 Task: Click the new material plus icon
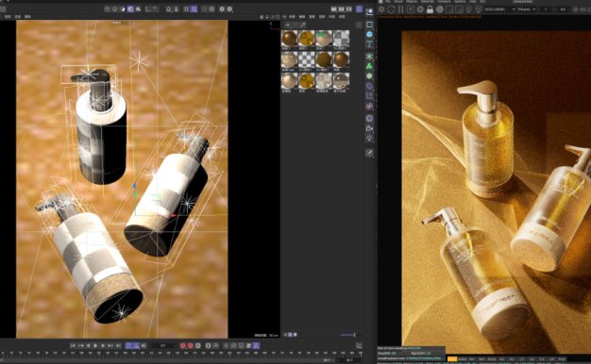(x=288, y=25)
